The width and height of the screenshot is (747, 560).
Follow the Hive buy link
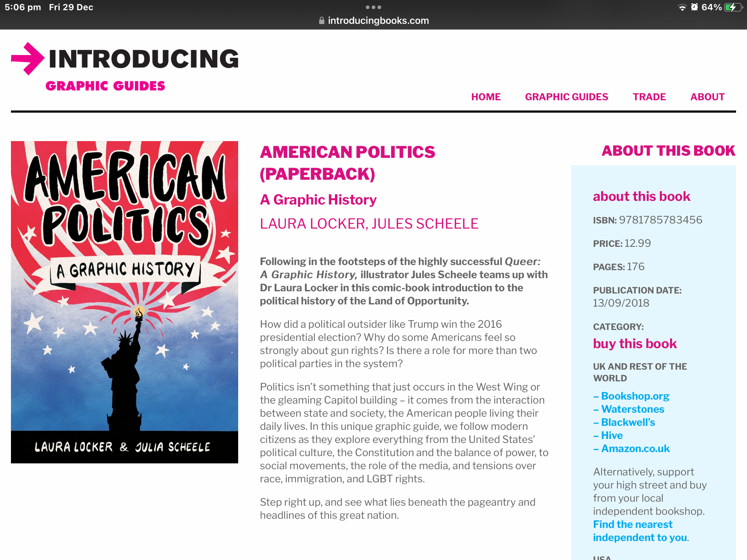612,435
